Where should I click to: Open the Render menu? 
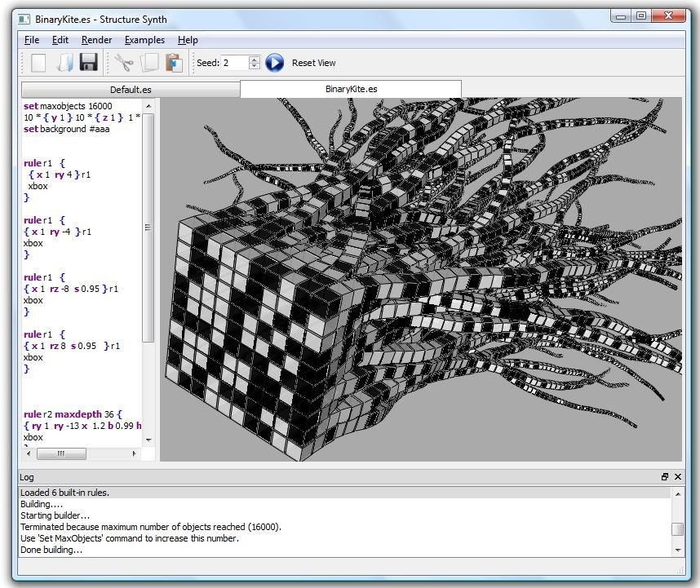(97, 39)
